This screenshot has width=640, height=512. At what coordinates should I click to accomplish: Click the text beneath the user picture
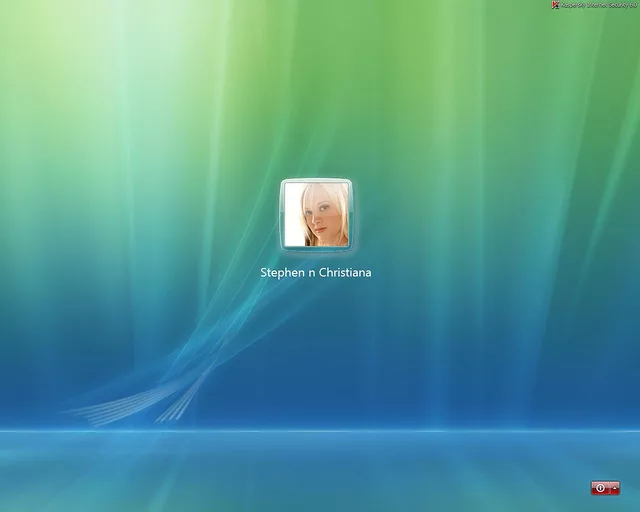click(316, 272)
